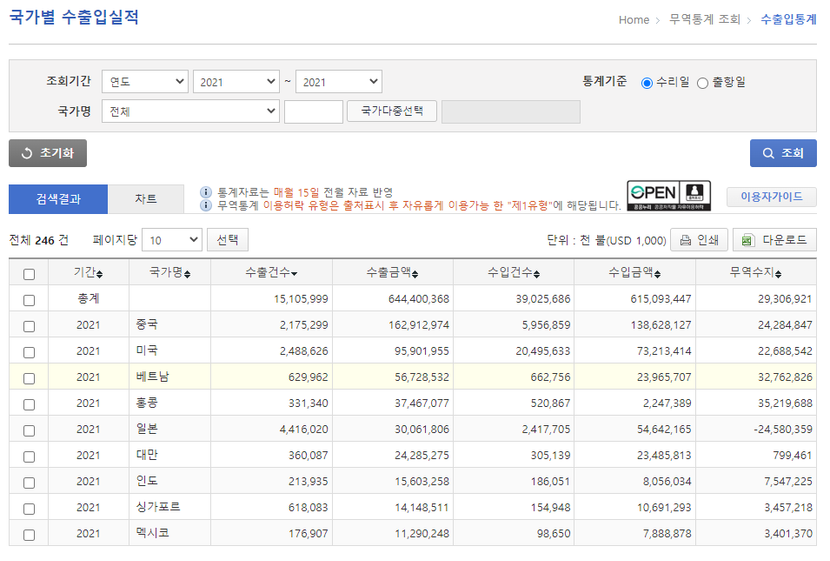Screen dimensions: 830x561
Task: Select the 검색결과 tab
Action: tap(58, 199)
